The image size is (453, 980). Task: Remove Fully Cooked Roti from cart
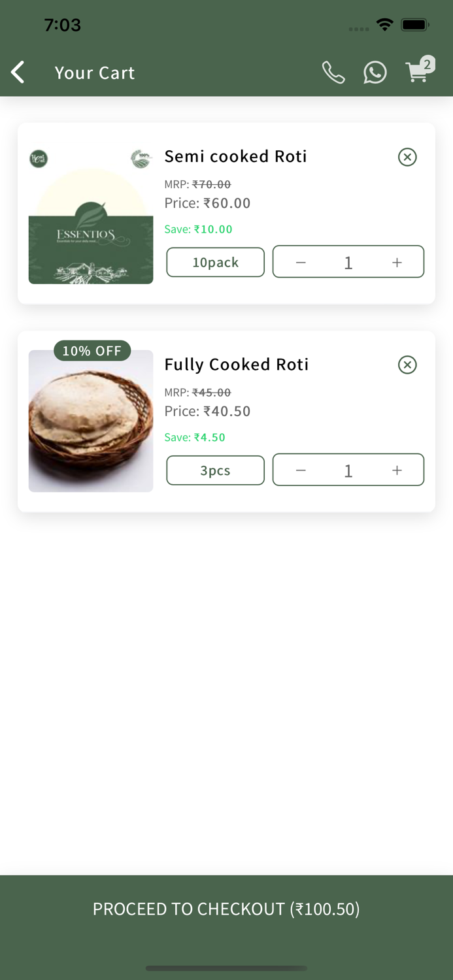(407, 365)
